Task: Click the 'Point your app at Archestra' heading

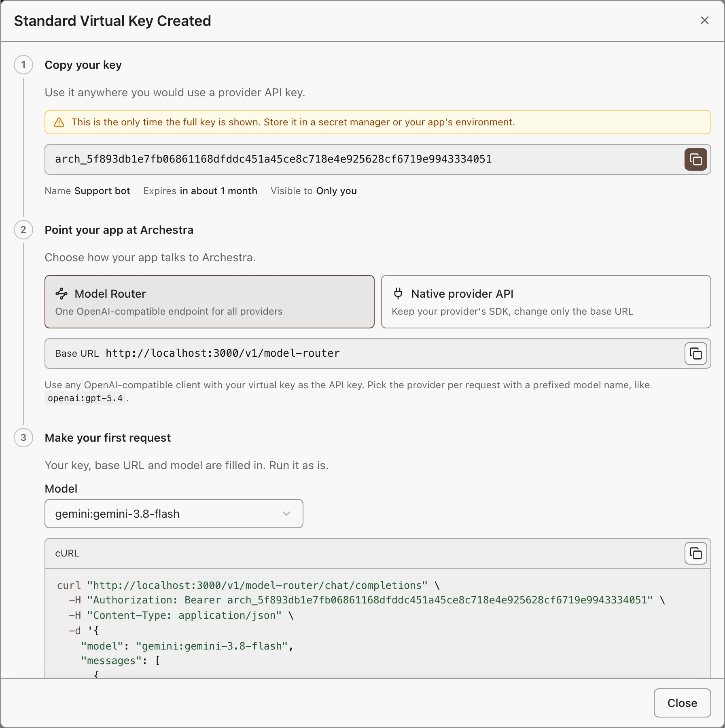Action: (119, 230)
